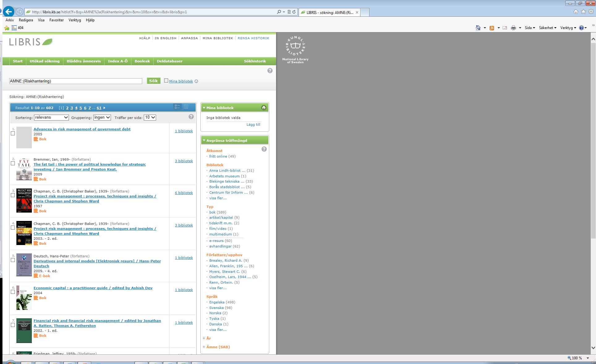
Task: Open the Sökhistorik tab
Action: point(255,61)
